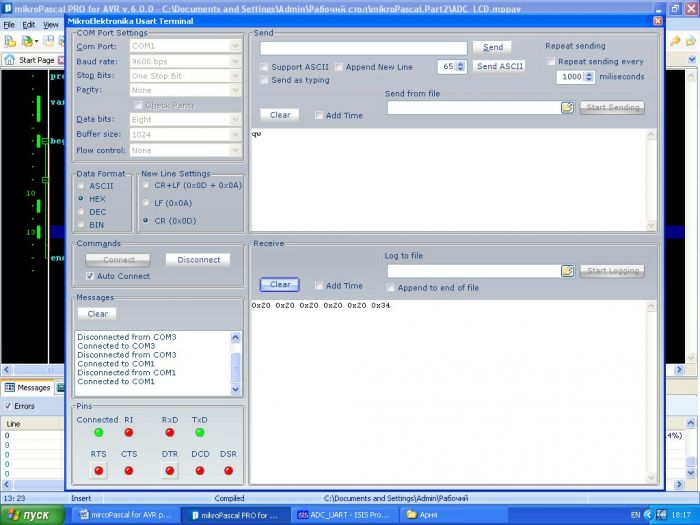Open the View menu in mikroPascal
This screenshot has width=700, height=525.
pyautogui.click(x=50, y=25)
